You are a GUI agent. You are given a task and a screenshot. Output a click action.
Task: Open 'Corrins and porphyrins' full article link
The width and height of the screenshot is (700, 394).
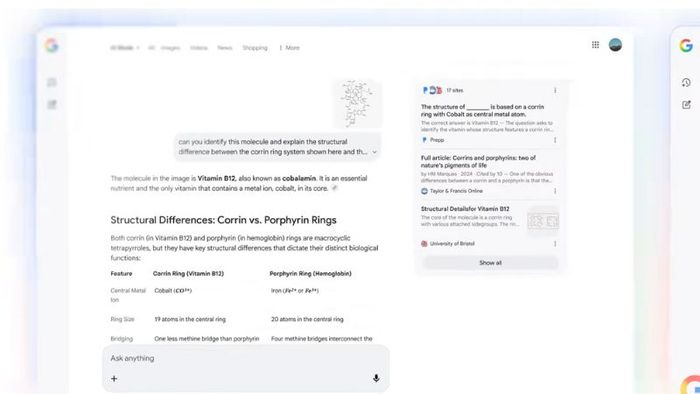pos(478,162)
